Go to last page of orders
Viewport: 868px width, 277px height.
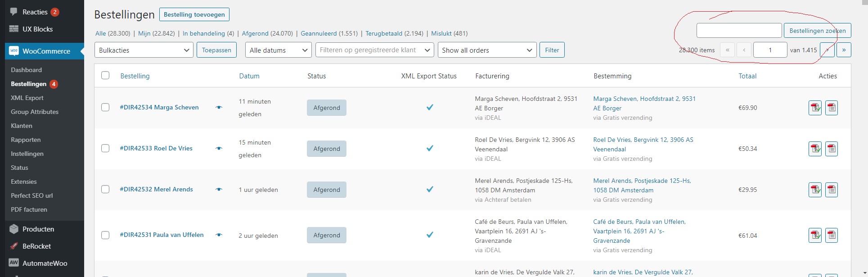click(844, 50)
